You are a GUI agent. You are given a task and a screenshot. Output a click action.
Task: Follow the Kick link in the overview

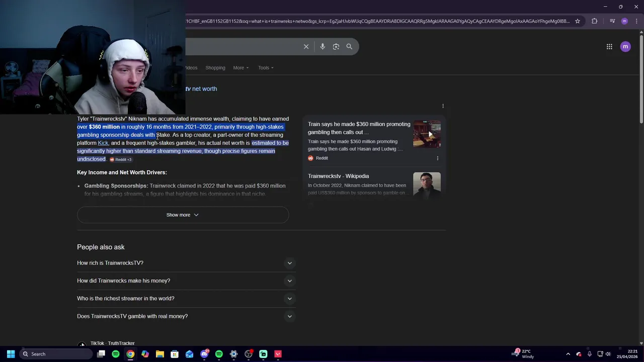(103, 143)
